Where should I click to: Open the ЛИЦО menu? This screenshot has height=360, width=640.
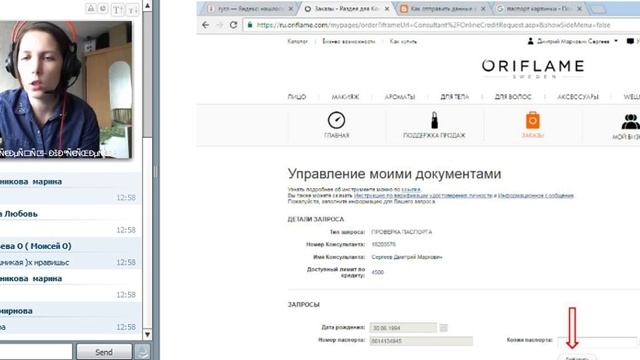[297, 97]
